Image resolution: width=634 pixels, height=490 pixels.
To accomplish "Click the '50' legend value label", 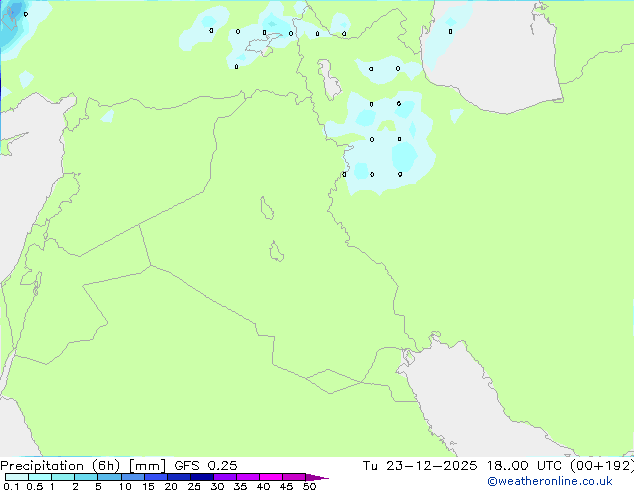I will pos(309,486).
